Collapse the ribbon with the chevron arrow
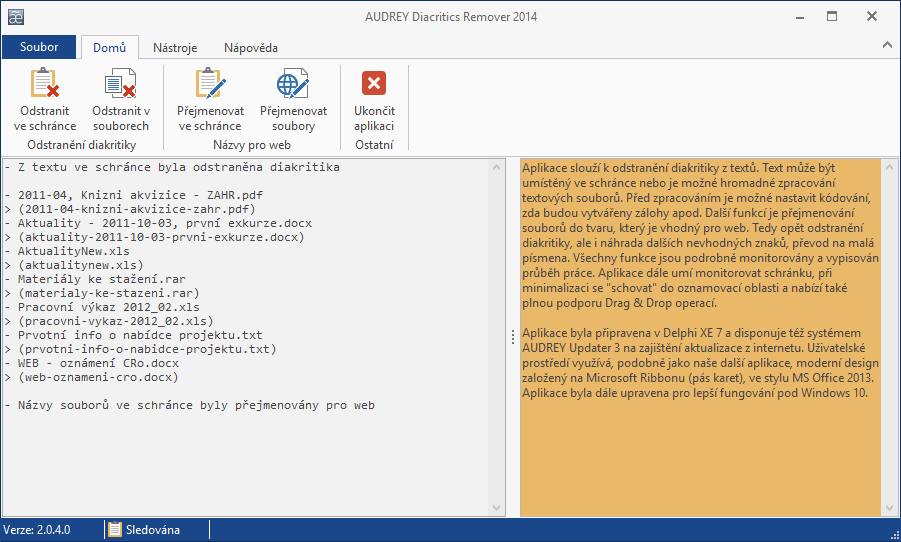Viewport: 901px width, 542px height. tap(886, 46)
